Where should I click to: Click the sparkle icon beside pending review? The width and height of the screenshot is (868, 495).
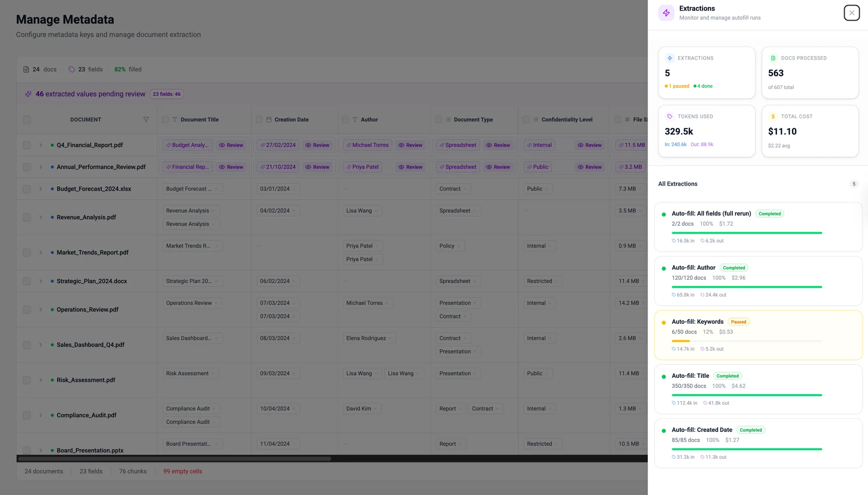[28, 94]
